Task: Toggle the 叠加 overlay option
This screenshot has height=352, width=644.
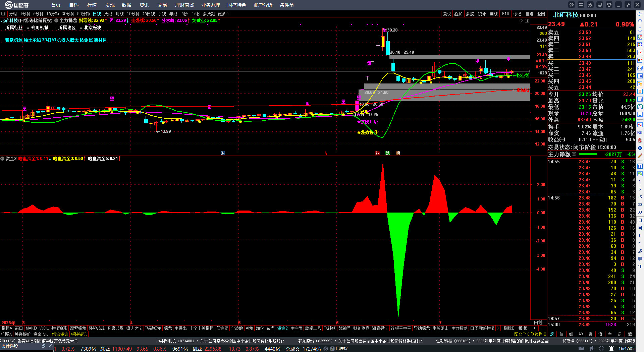Action: 459,14
